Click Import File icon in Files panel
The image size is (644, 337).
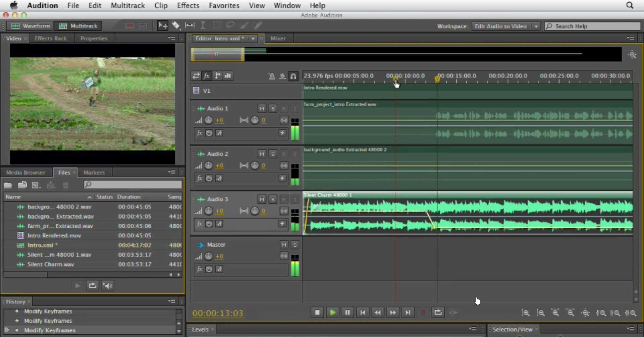pos(22,185)
